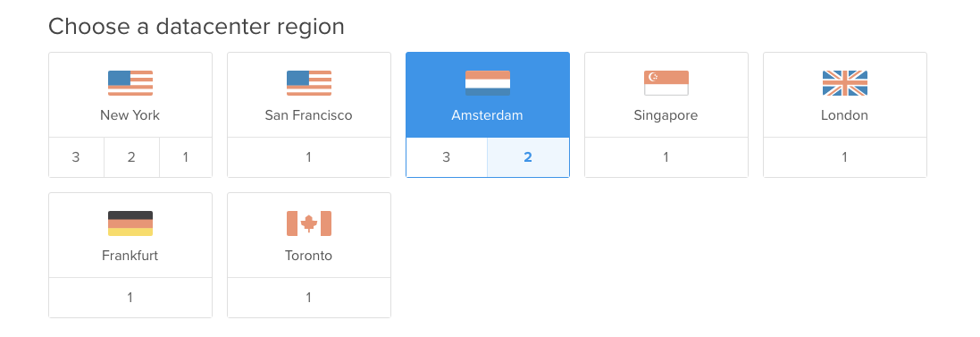Click the New York US flag icon
980x337 pixels.
click(x=130, y=83)
